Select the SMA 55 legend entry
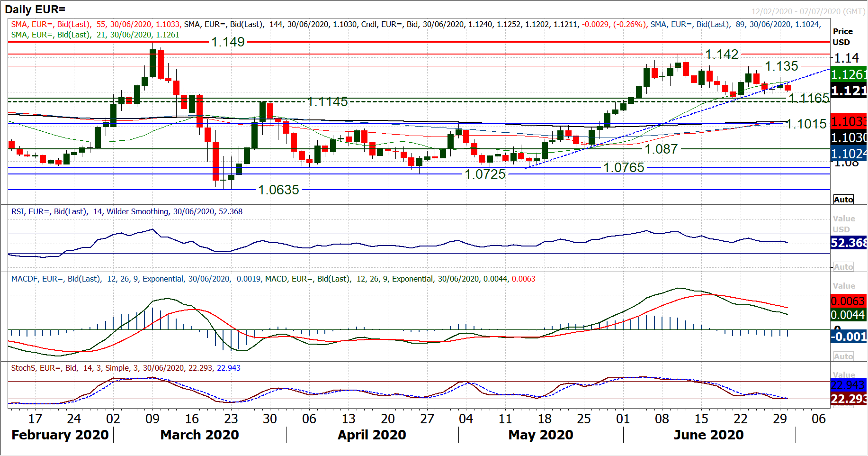The height and width of the screenshot is (456, 868). pos(95,24)
